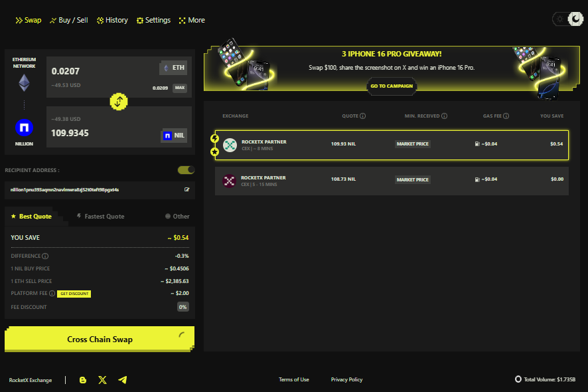
Task: Open the Swap tab
Action: point(28,21)
